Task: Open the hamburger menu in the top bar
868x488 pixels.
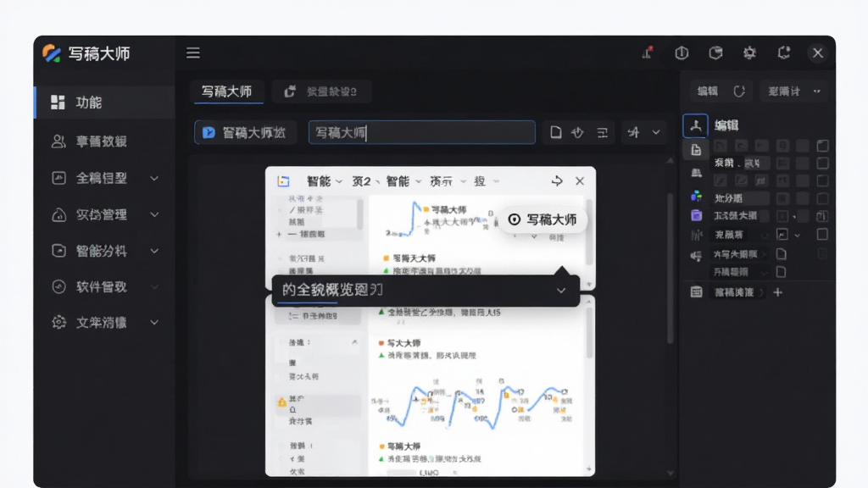Action: [x=192, y=53]
